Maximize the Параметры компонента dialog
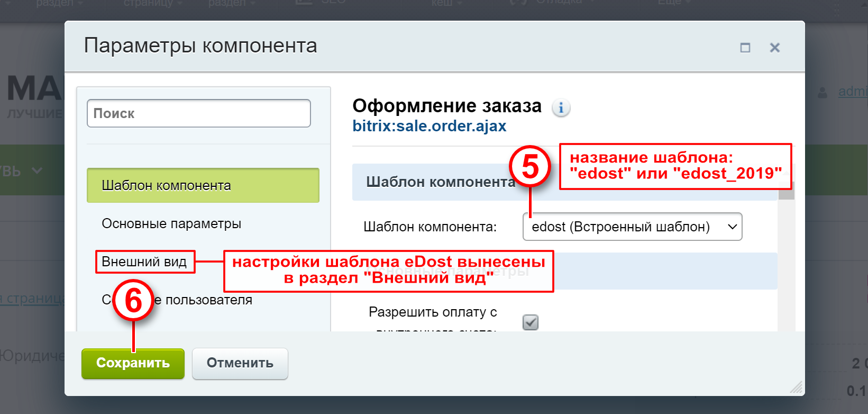Image resolution: width=868 pixels, height=414 pixels. point(745,48)
